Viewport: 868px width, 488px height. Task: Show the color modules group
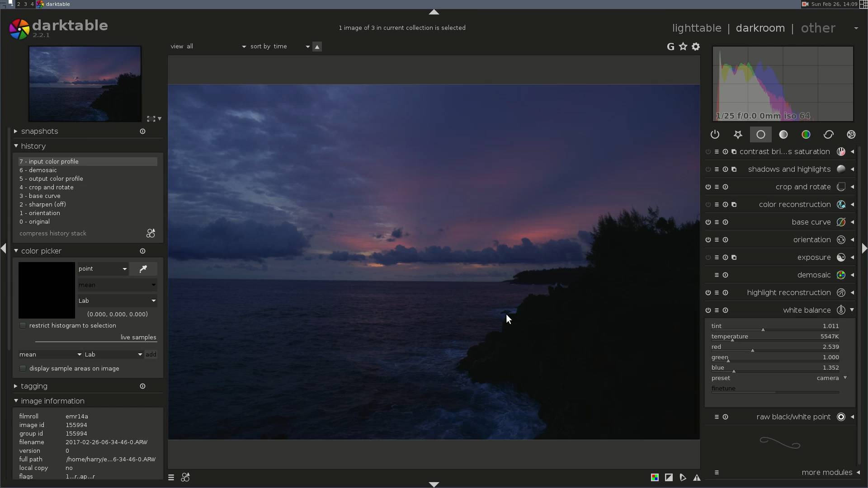[x=806, y=135]
